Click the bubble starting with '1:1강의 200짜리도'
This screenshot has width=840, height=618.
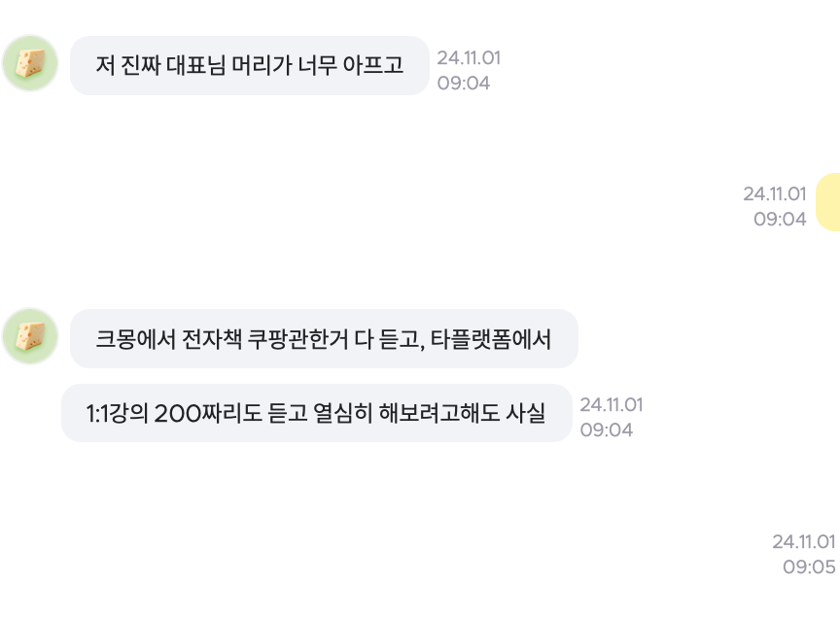pos(316,413)
